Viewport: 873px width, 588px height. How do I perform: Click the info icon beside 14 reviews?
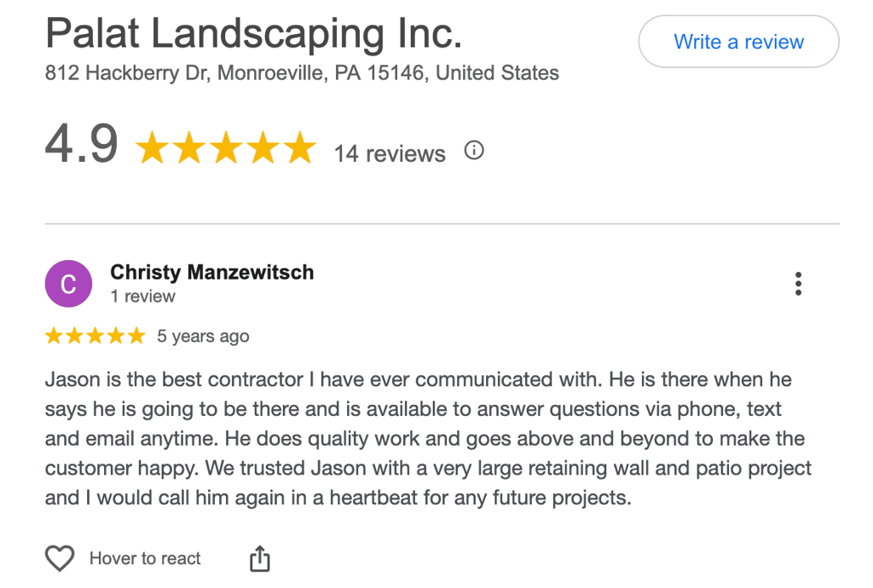[474, 150]
